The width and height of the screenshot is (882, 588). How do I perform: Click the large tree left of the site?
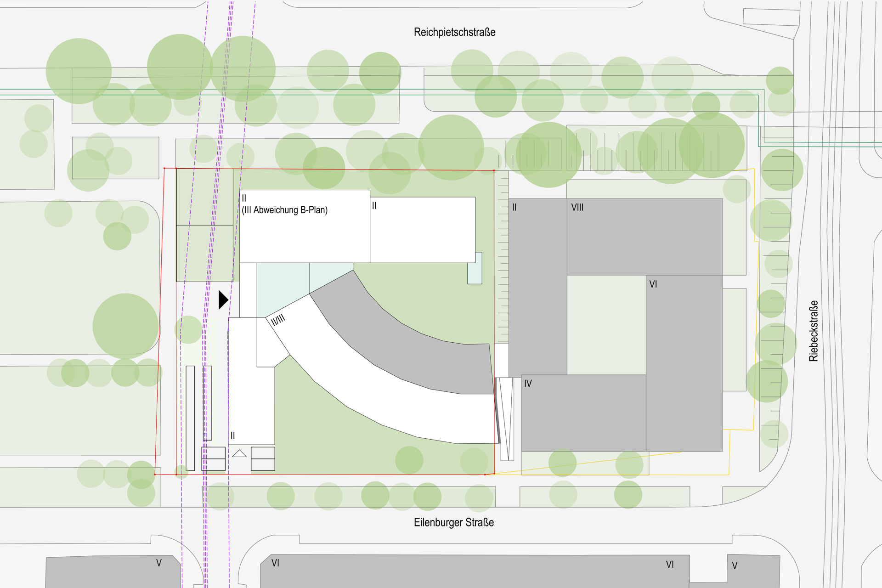coord(125,326)
